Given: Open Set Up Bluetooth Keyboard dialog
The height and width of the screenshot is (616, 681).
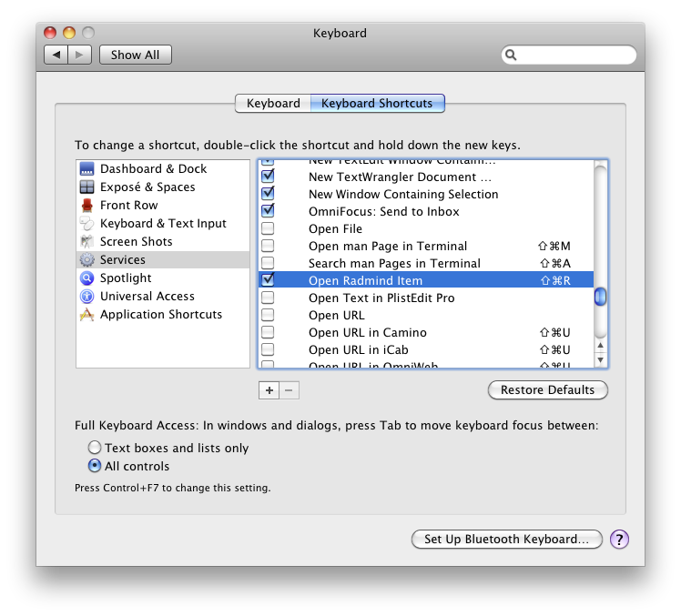Looking at the screenshot, I should pyautogui.click(x=506, y=540).
